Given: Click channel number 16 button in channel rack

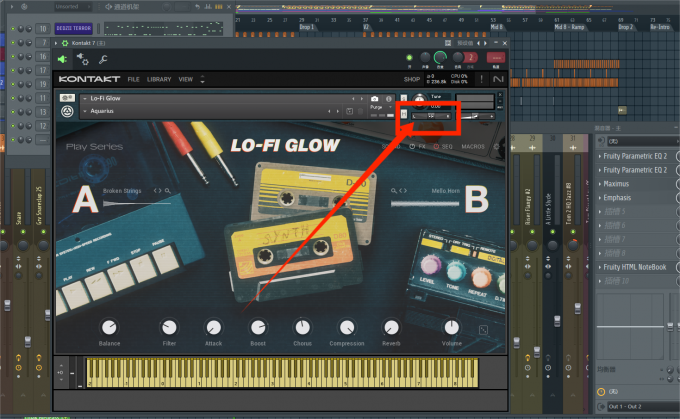Looking at the screenshot, I should pos(42,56).
